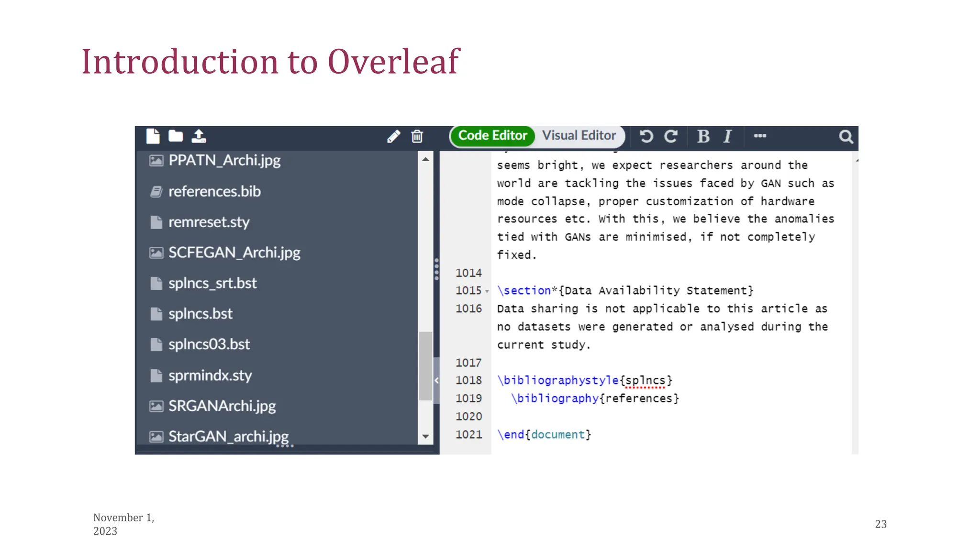The width and height of the screenshot is (980, 551).
Task: Create a new folder in file tree
Action: click(176, 136)
